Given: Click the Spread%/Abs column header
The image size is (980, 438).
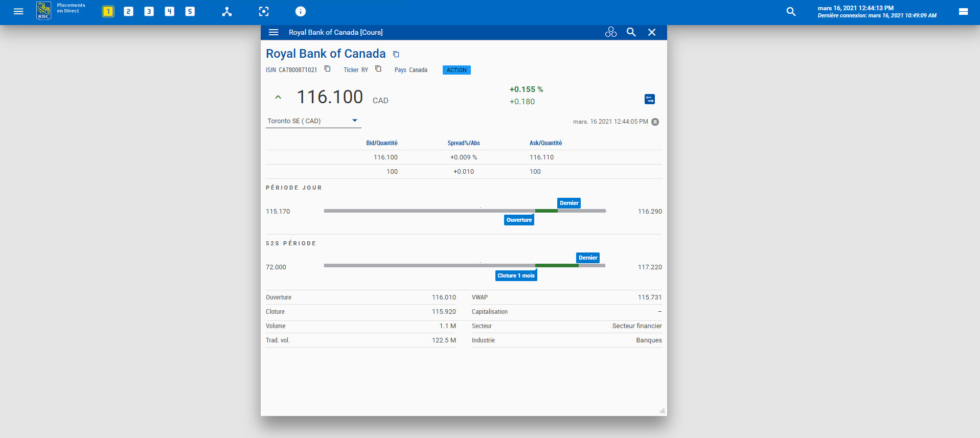Looking at the screenshot, I should click(464, 143).
